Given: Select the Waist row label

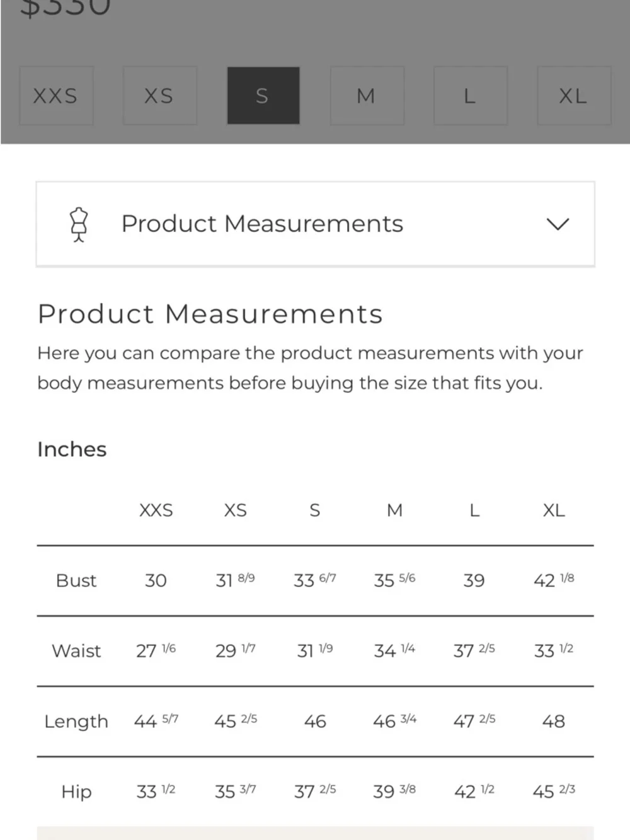Looking at the screenshot, I should [76, 651].
